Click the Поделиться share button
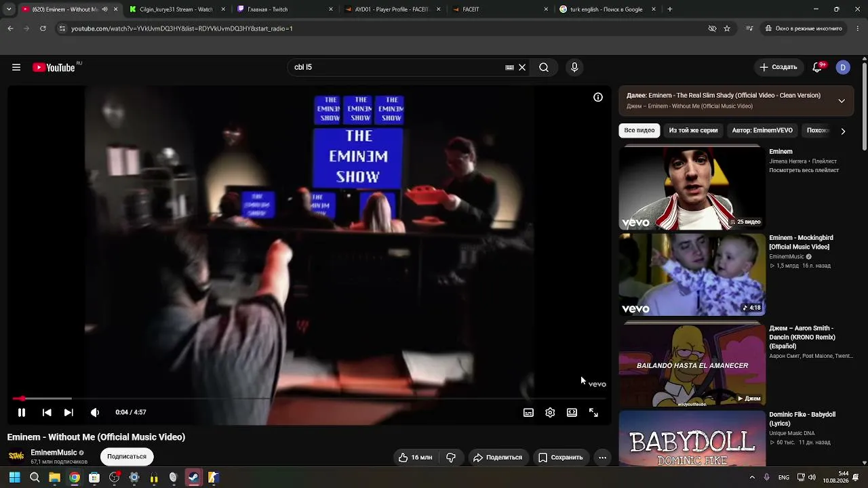Image resolution: width=868 pixels, height=488 pixels. 498,457
